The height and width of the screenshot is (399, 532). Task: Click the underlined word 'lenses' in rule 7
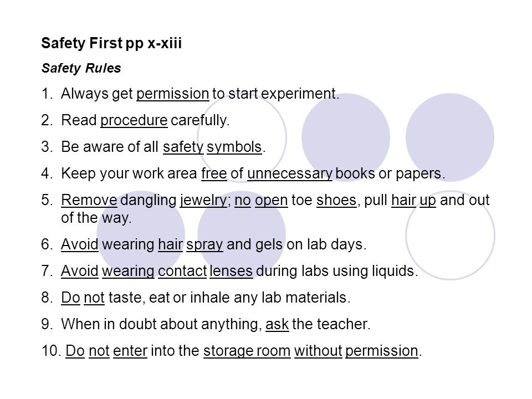tap(231, 271)
